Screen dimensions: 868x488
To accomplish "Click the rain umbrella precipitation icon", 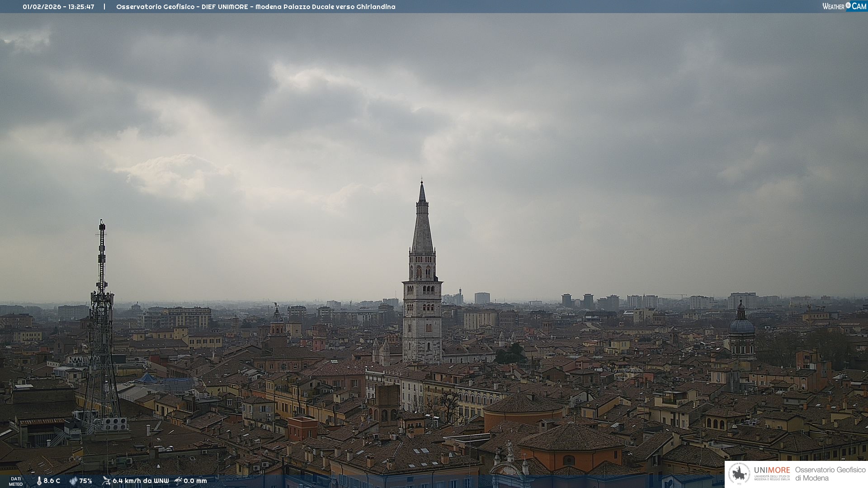I will [x=178, y=481].
